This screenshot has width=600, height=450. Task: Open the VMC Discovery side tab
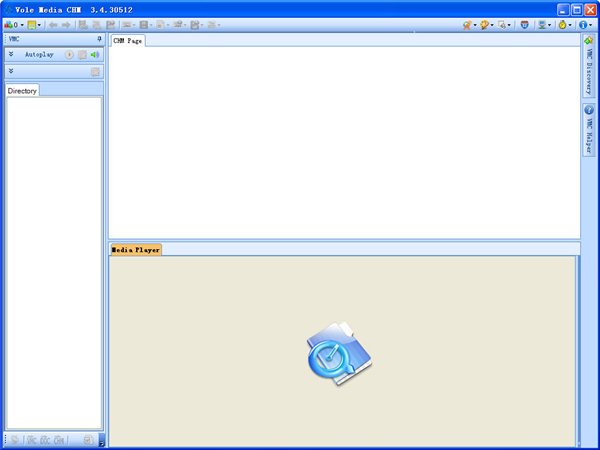[589, 65]
